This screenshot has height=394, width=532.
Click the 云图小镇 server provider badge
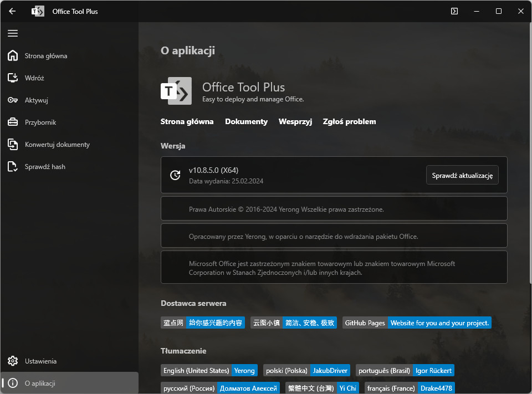click(294, 323)
